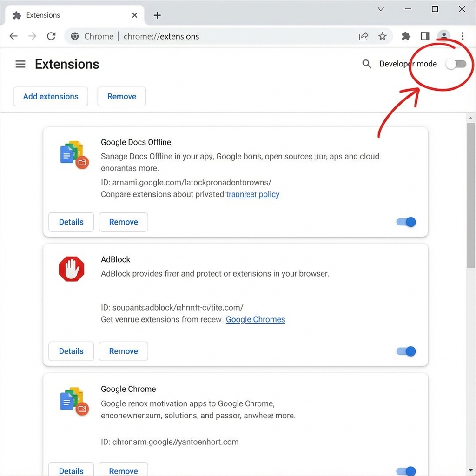Click the search icon near Developer mode
The height and width of the screenshot is (476, 476).
(x=366, y=64)
